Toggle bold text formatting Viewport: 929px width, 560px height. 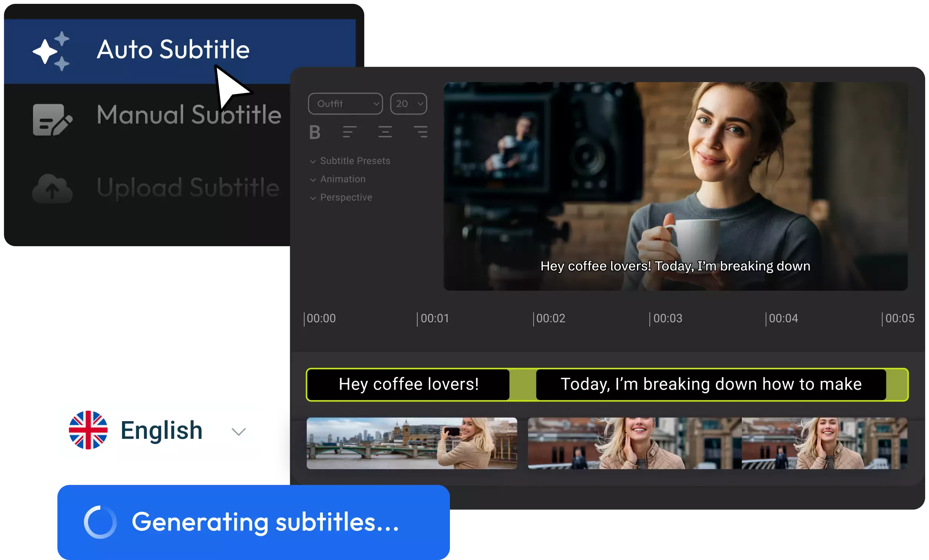click(315, 132)
